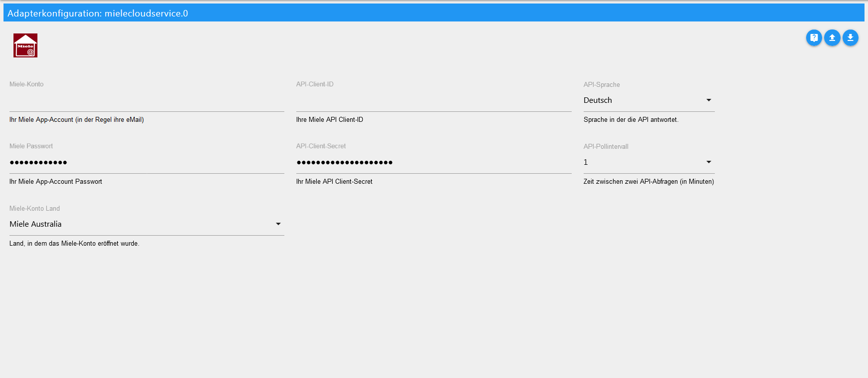
Task: Click into the Miele Passwort field
Action: (147, 162)
